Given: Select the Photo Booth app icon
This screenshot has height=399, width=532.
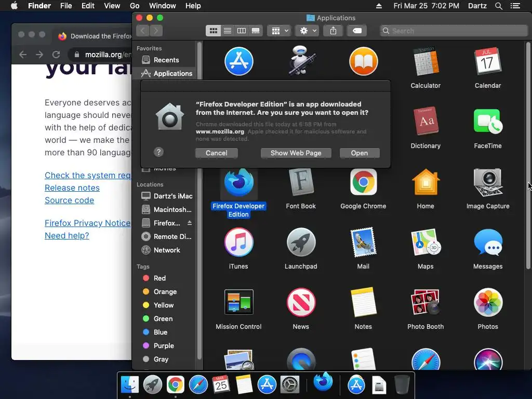Looking at the screenshot, I should pyautogui.click(x=425, y=302).
